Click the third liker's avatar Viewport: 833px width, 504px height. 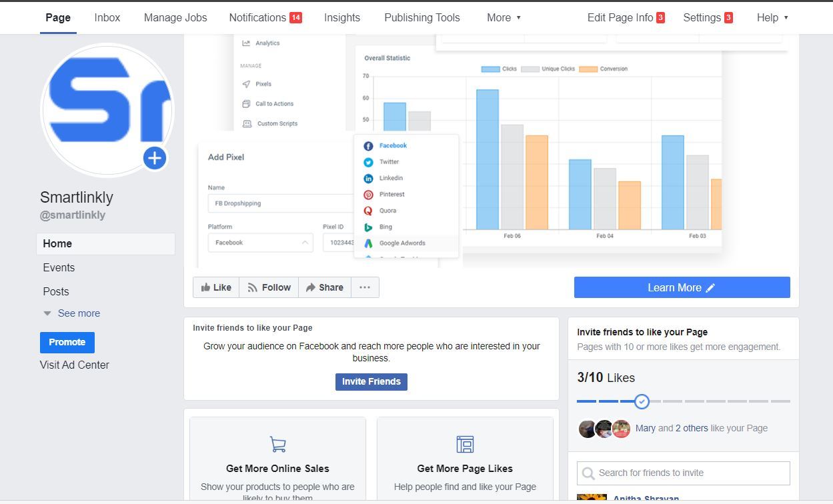pos(622,429)
